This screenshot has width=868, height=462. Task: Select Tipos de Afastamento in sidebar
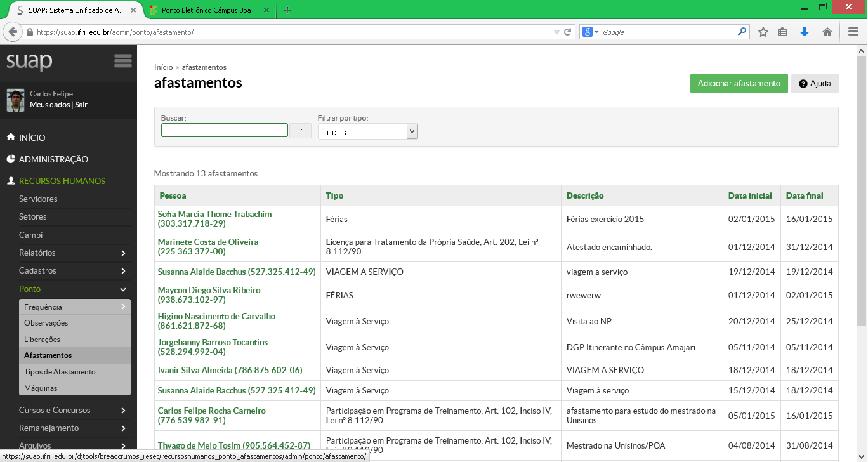[x=60, y=372]
